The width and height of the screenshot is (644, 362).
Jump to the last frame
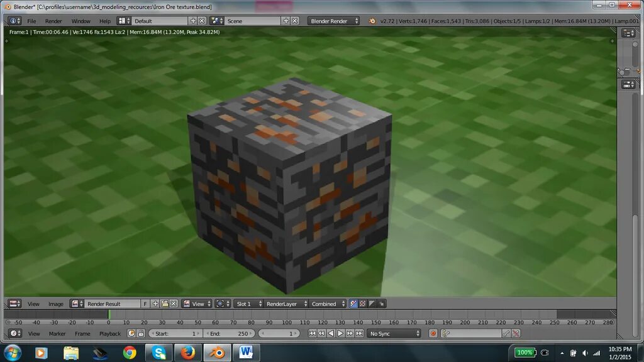(x=359, y=334)
